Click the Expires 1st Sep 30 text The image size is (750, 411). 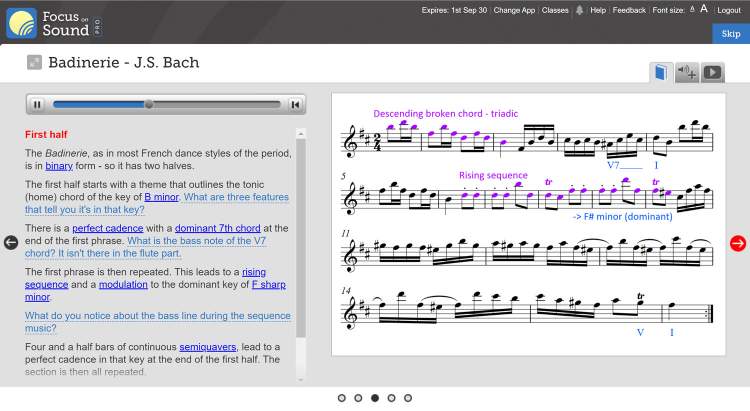pyautogui.click(x=454, y=10)
